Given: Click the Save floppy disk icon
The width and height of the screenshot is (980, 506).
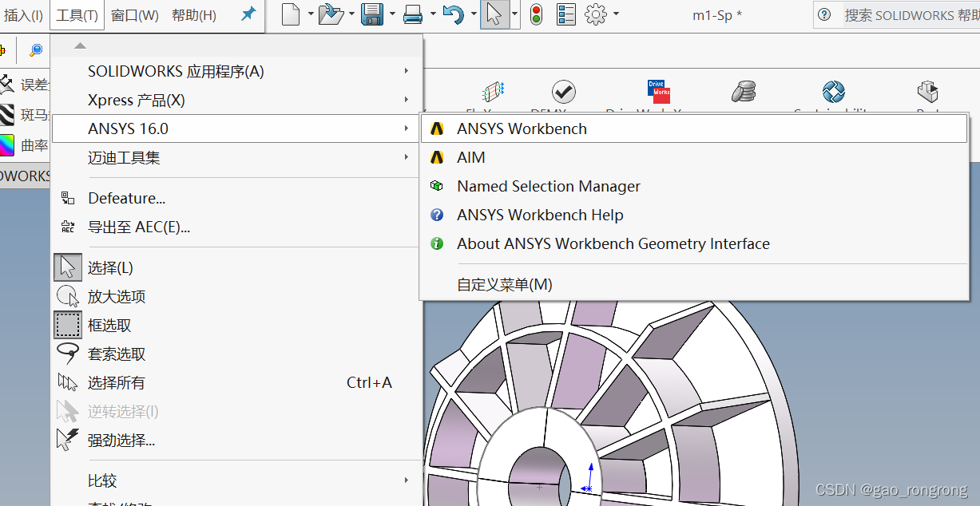Looking at the screenshot, I should tap(371, 14).
